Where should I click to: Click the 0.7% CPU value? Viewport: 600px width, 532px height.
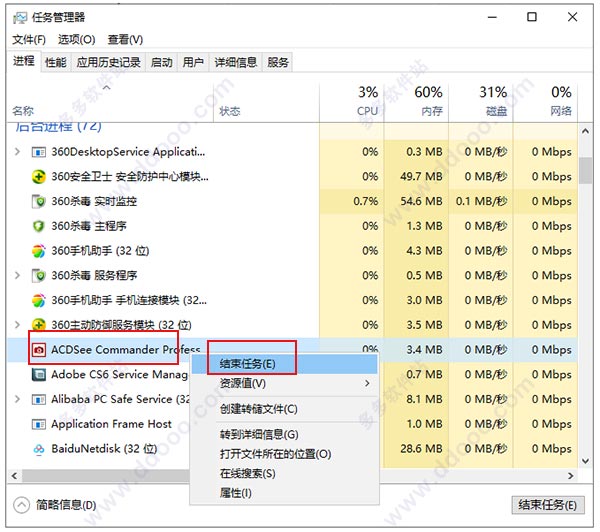[365, 201]
